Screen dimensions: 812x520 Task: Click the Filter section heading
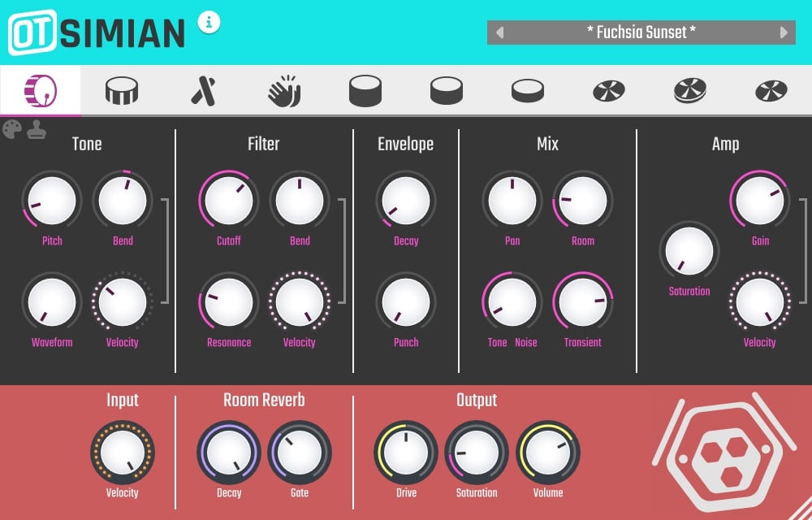(264, 144)
